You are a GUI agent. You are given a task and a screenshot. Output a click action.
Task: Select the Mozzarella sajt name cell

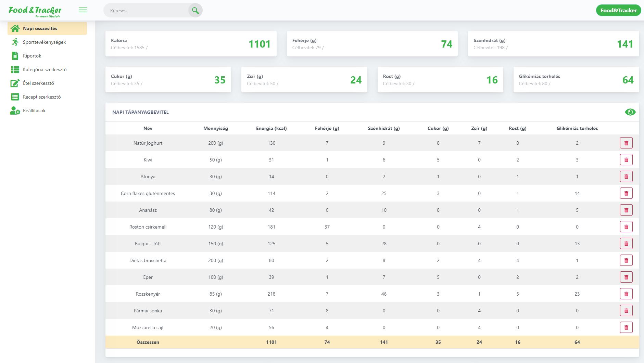click(x=148, y=327)
